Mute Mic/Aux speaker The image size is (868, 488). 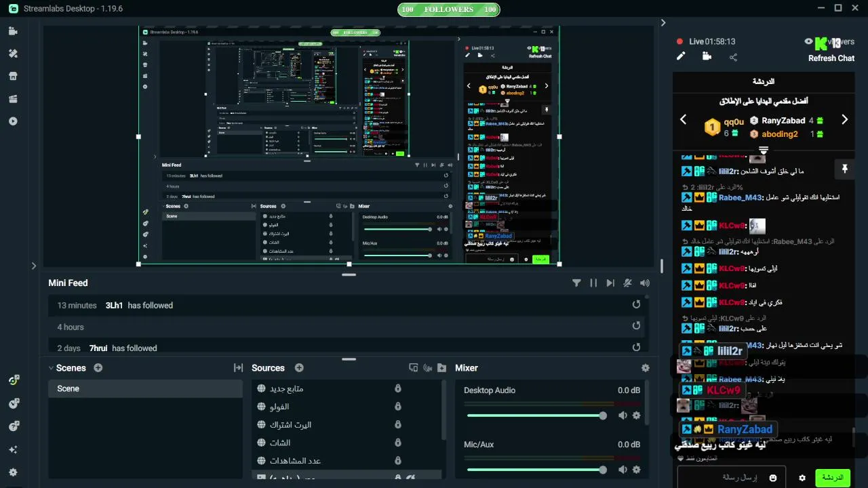click(x=623, y=470)
